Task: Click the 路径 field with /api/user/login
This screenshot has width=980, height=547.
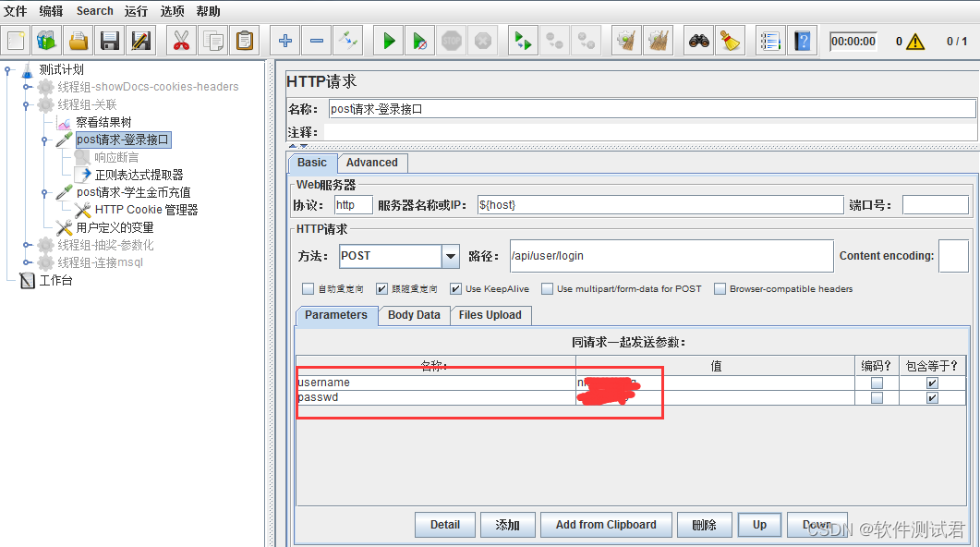Action: 671,256
